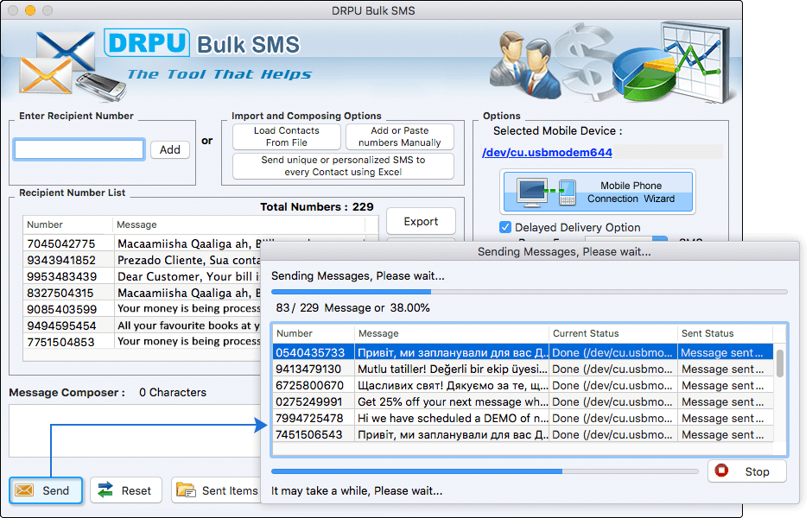Select recipient row 9494595454
Screen dimensions: 812x518
click(142, 325)
